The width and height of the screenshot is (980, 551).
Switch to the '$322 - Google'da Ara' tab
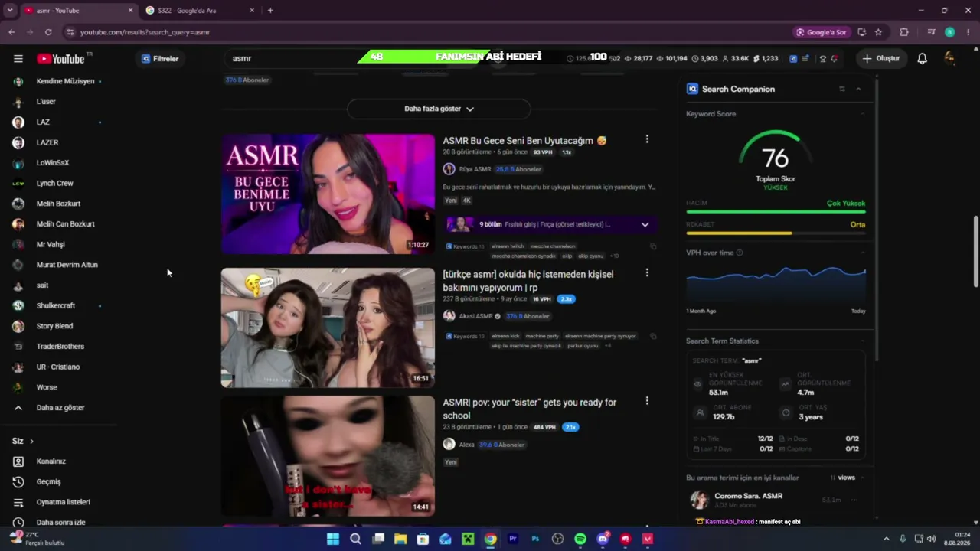199,10
